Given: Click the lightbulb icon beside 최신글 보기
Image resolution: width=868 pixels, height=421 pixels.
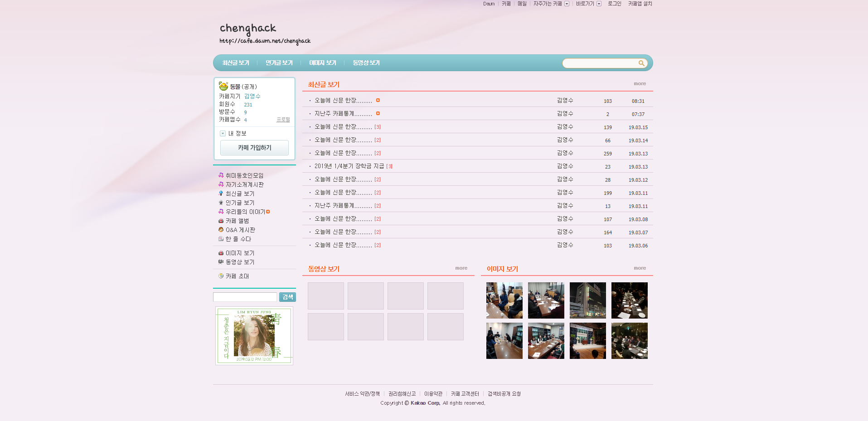Looking at the screenshot, I should click(221, 194).
